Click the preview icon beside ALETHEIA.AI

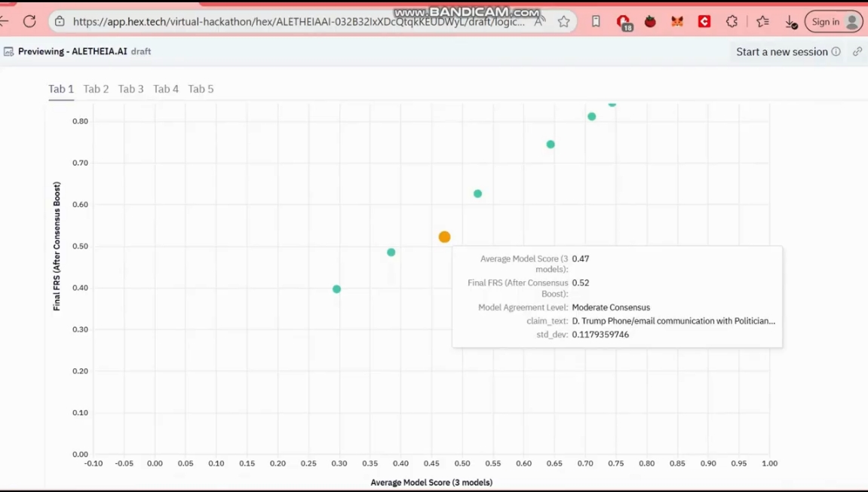tap(8, 51)
